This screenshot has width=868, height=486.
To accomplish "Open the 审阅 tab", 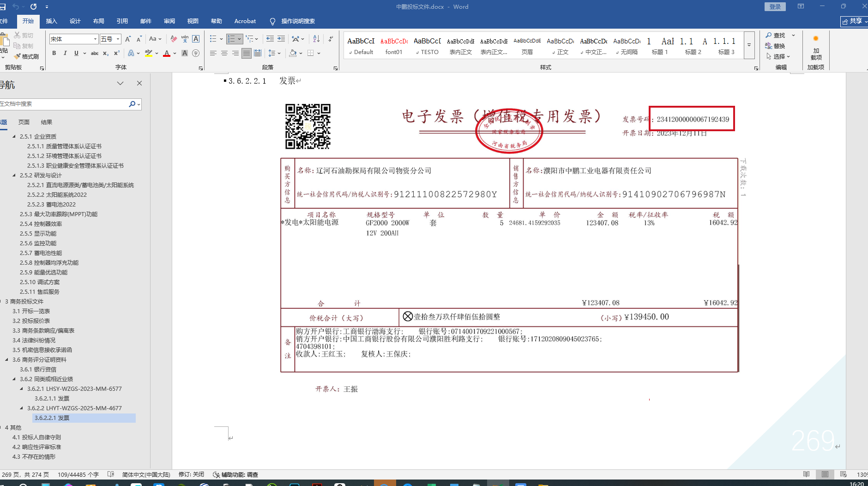I will click(169, 21).
